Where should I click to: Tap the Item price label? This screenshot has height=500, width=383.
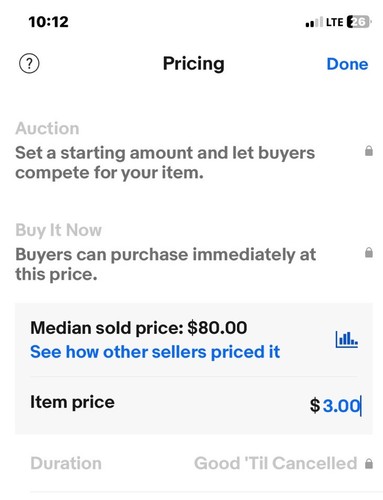72,402
